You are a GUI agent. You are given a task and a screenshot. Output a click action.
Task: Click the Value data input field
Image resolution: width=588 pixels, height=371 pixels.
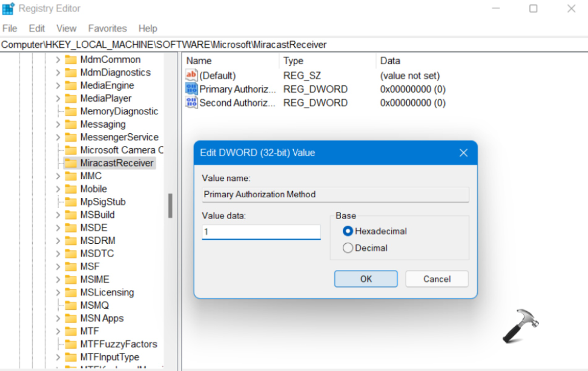pos(261,232)
